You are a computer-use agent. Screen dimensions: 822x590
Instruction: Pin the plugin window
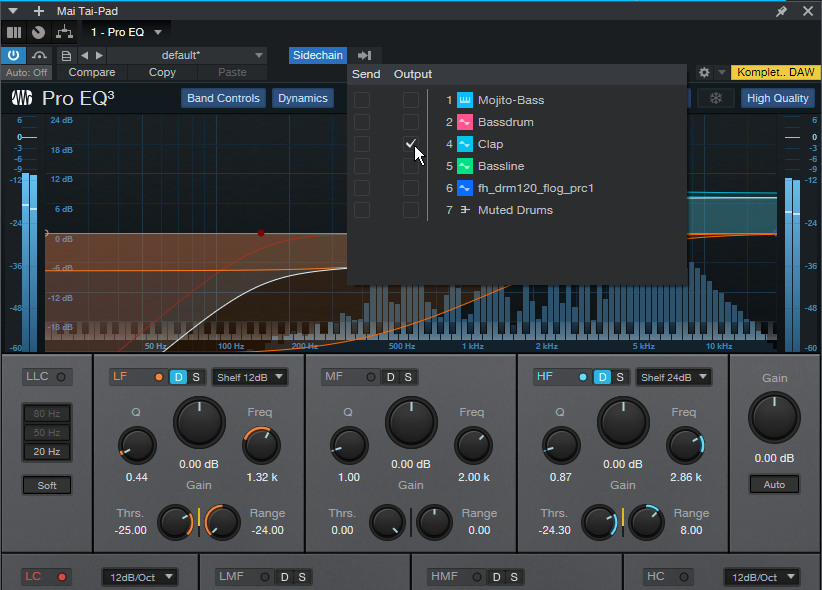(x=781, y=10)
